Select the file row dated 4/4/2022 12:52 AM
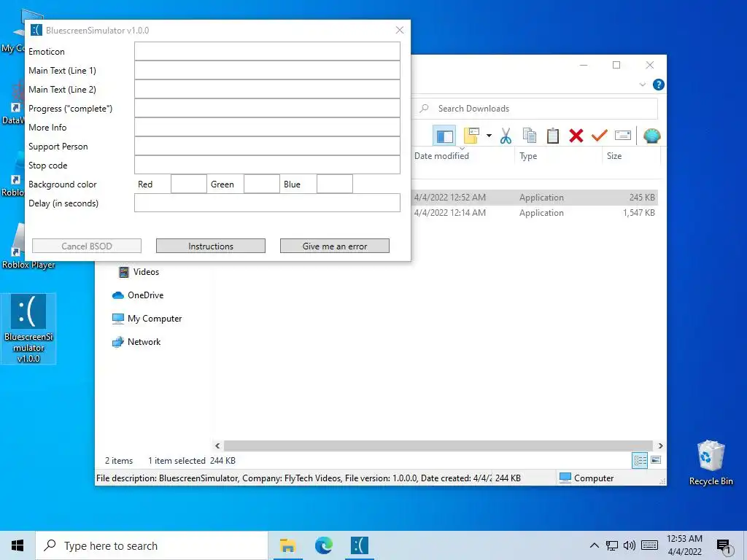The image size is (747, 560). 536,197
